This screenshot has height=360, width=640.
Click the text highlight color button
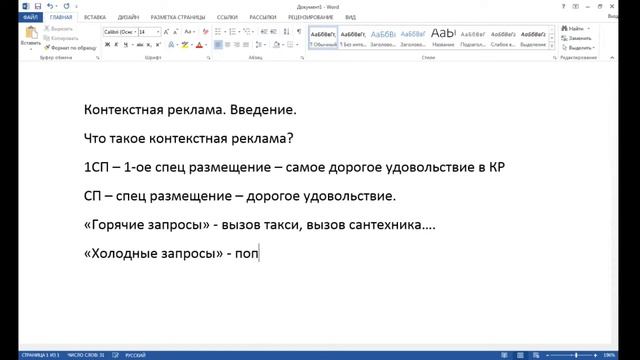point(185,44)
